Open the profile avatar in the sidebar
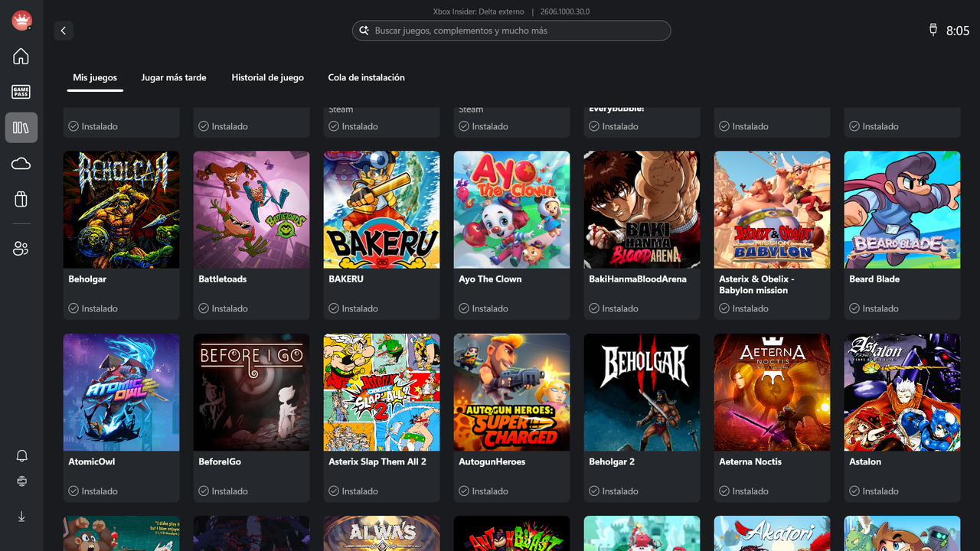980x551 pixels. 21,21
